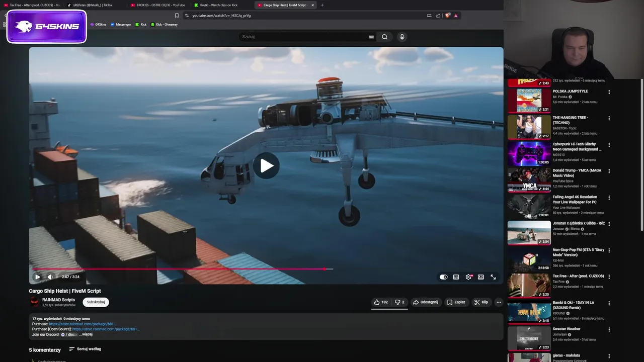The image size is (644, 362).
Task: Open more actions ellipsis under video
Action: click(499, 302)
